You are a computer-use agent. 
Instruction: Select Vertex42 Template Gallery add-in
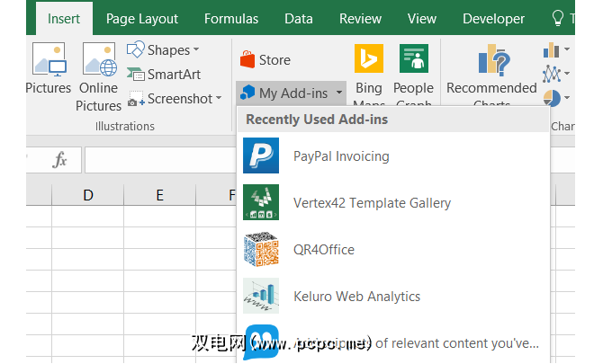(372, 203)
